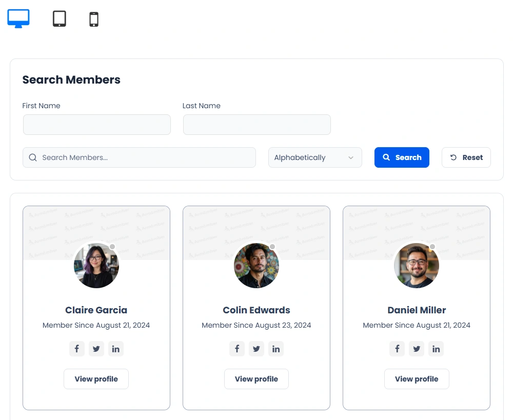514x420 pixels.
Task: Click Claire Garcia's avatar photo
Action: pyautogui.click(x=96, y=265)
